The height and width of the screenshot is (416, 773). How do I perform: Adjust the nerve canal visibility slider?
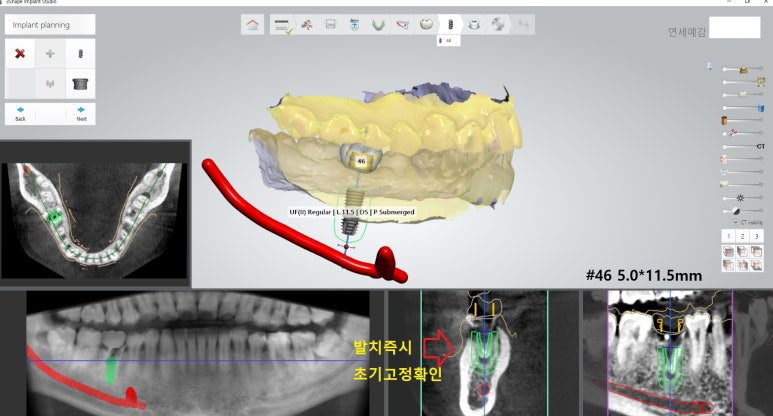click(x=743, y=133)
